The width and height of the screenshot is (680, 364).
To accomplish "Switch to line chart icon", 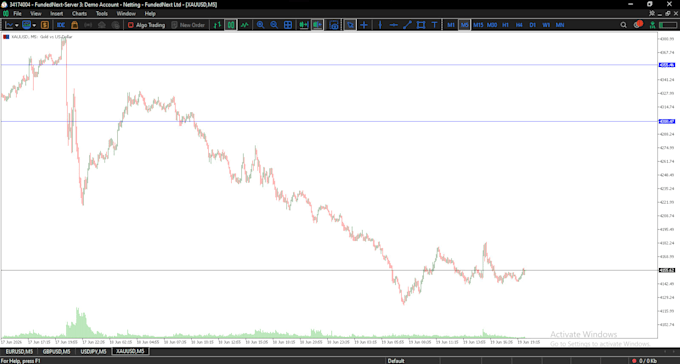I will tap(245, 25).
